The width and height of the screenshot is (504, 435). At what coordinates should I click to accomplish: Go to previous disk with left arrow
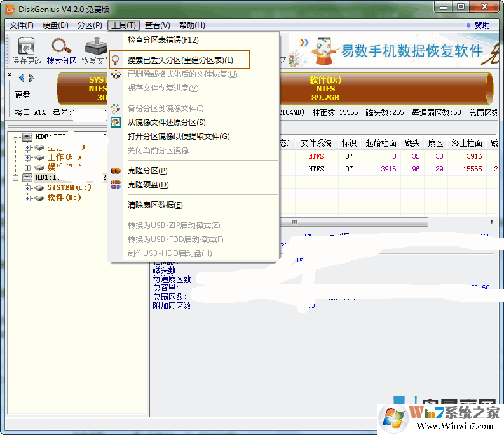pyautogui.click(x=22, y=78)
